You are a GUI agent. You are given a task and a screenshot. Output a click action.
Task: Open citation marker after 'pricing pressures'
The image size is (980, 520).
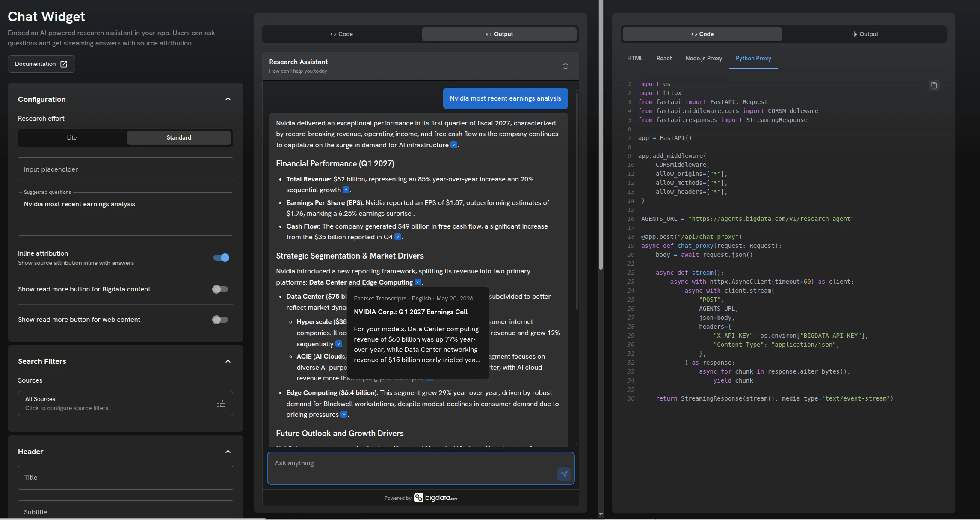click(x=344, y=414)
